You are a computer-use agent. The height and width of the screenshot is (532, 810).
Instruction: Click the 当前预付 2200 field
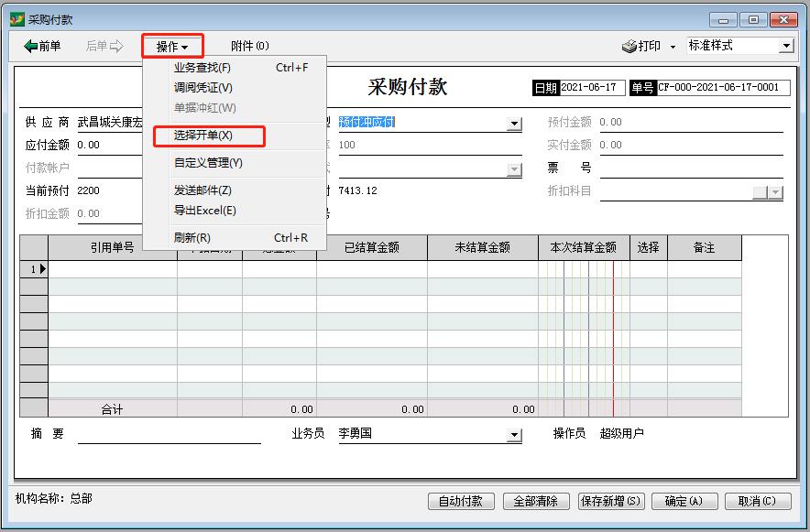click(x=110, y=190)
